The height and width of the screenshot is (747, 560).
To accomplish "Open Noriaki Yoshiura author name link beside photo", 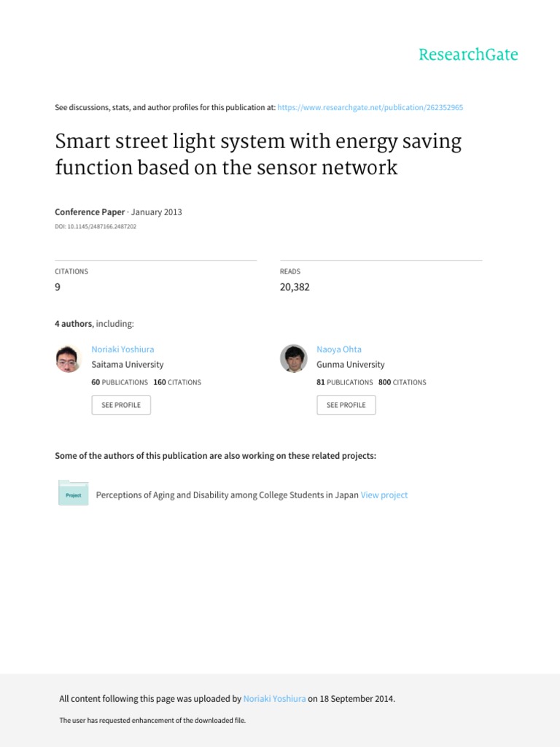I will (122, 349).
